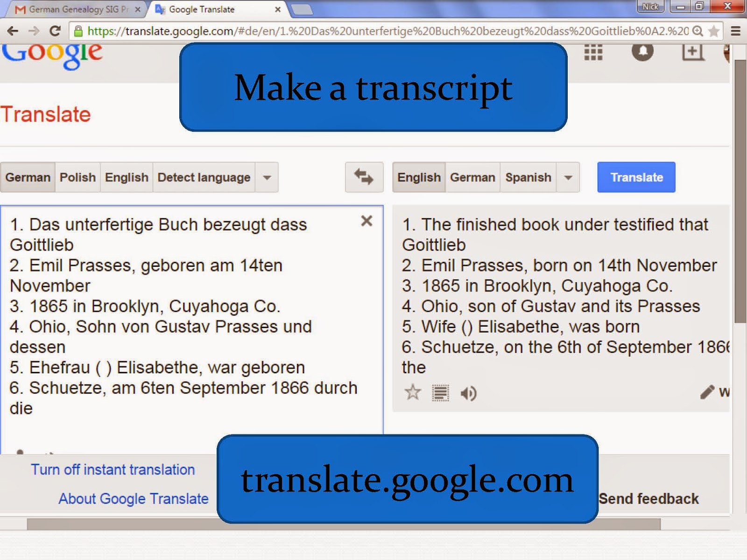Select all translated text
Screen dimensions: 747x560
pyautogui.click(x=441, y=393)
